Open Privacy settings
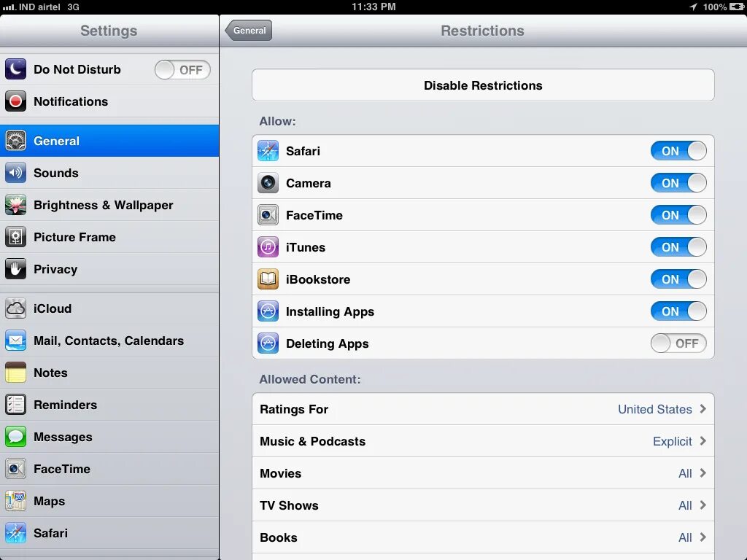The image size is (747, 560). click(x=109, y=269)
